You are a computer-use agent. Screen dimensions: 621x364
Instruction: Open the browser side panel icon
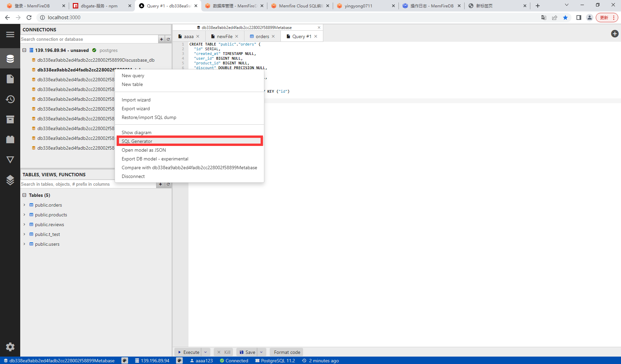point(579,18)
